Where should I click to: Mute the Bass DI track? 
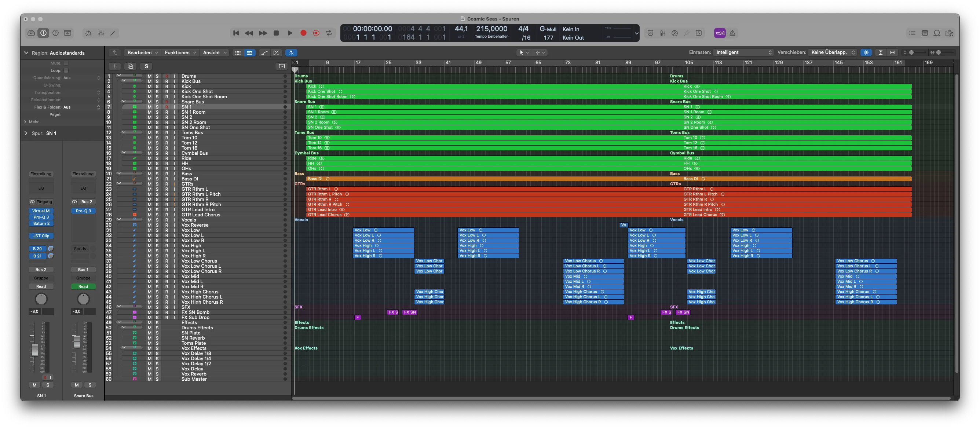tap(150, 179)
